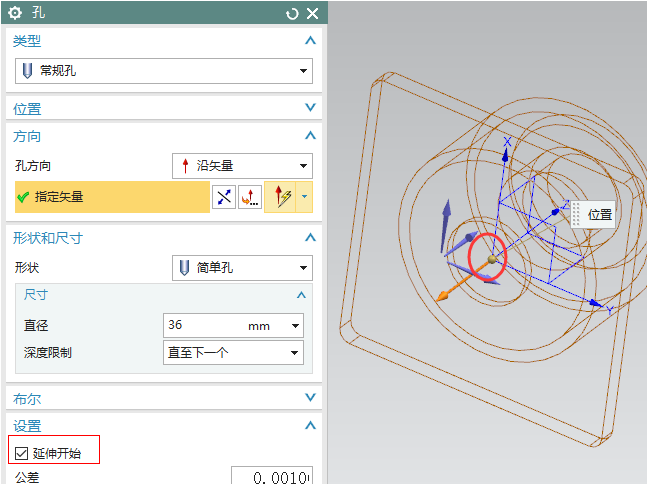
Task: Reset the hole dialog with reset icon
Action: click(x=292, y=13)
